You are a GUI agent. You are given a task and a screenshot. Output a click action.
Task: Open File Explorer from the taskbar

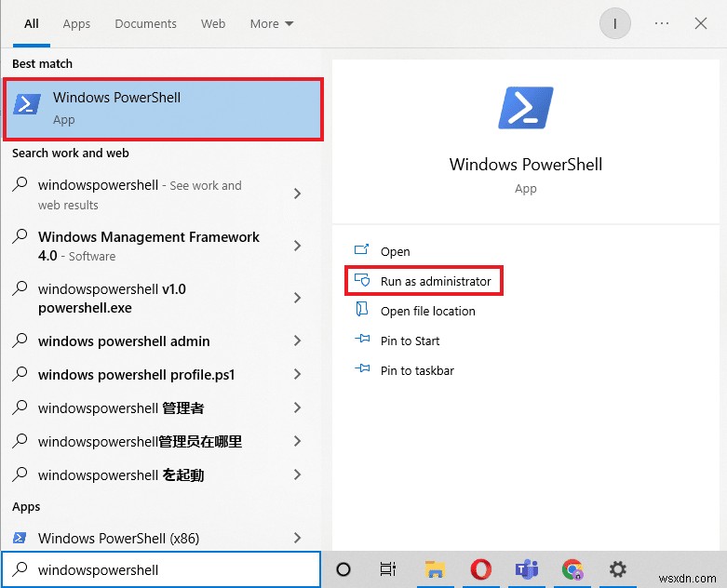[435, 569]
